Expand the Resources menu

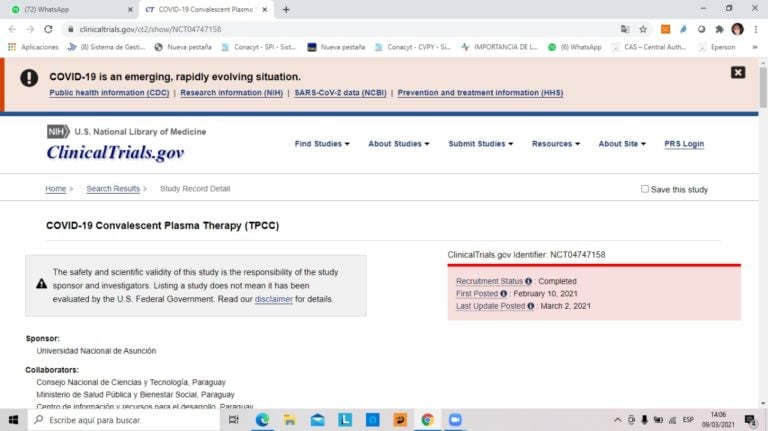pos(556,144)
